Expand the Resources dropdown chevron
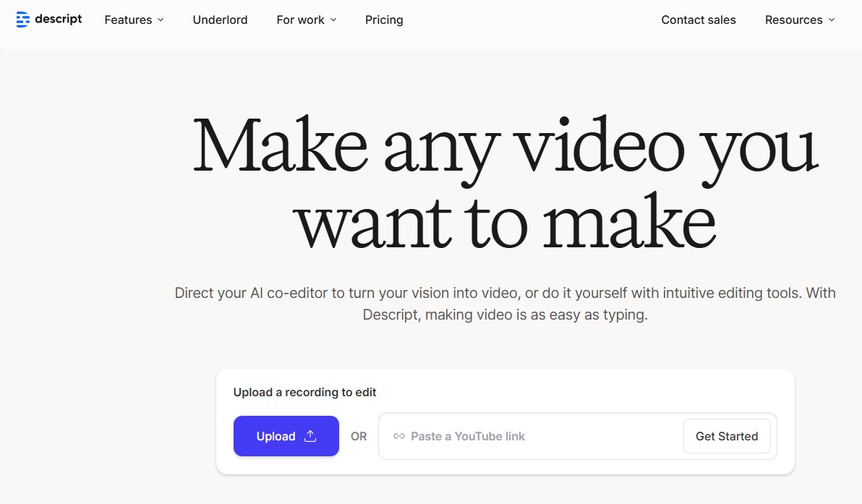Image resolution: width=862 pixels, height=504 pixels. pos(831,20)
